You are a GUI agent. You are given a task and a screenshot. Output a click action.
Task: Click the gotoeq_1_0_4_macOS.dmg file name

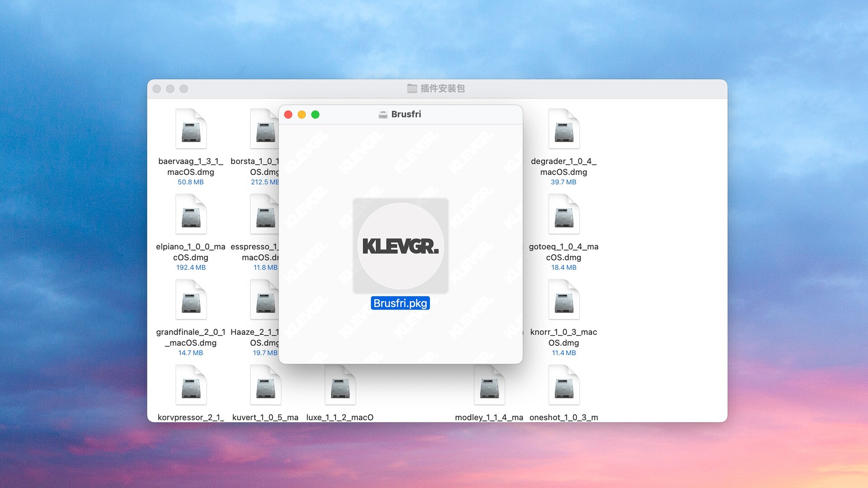tap(564, 252)
